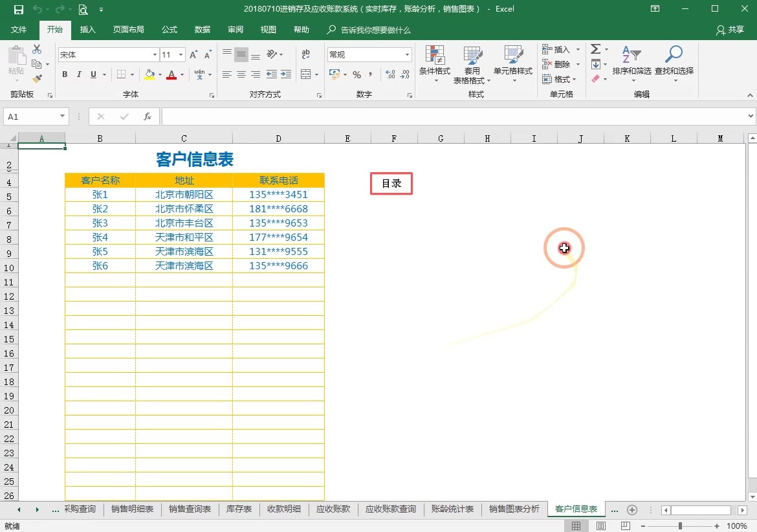Decrease font size with smaller A icon
Image resolution: width=757 pixels, height=532 pixels.
(x=208, y=54)
